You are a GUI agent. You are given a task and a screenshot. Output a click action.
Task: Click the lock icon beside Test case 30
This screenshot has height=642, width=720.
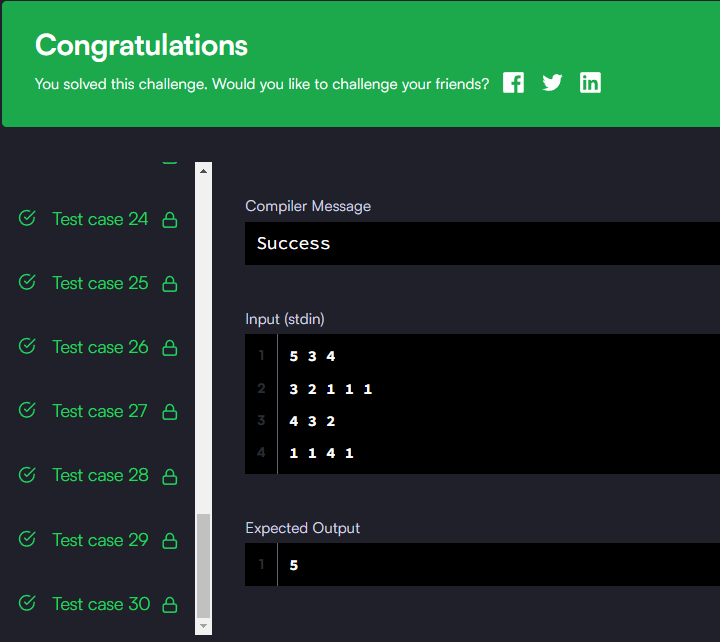(x=170, y=605)
